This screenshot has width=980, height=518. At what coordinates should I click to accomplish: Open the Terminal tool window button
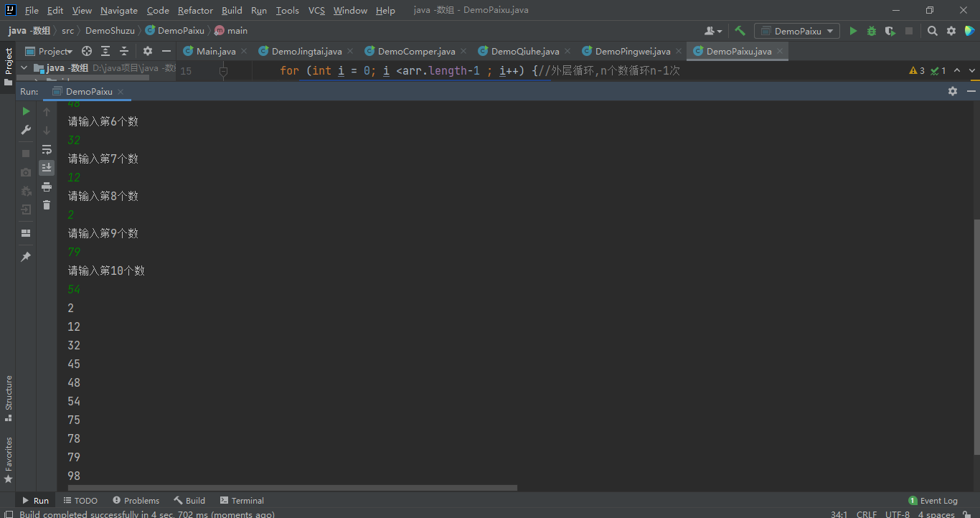click(242, 501)
